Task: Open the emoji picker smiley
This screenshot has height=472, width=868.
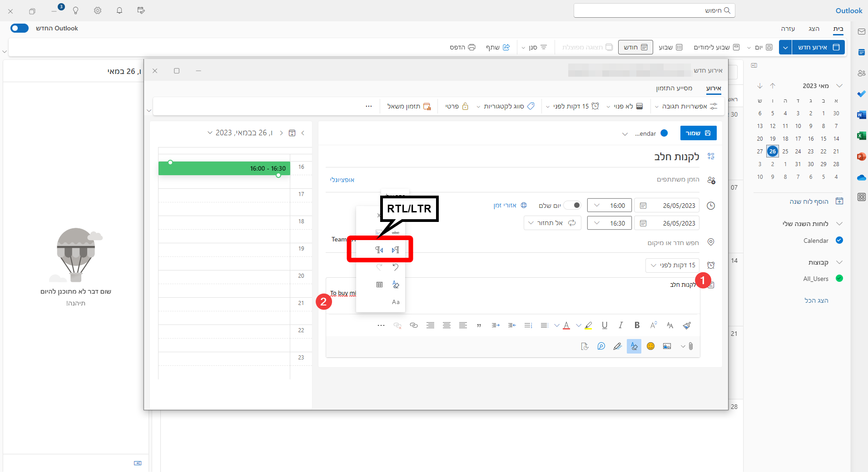Action: point(650,346)
